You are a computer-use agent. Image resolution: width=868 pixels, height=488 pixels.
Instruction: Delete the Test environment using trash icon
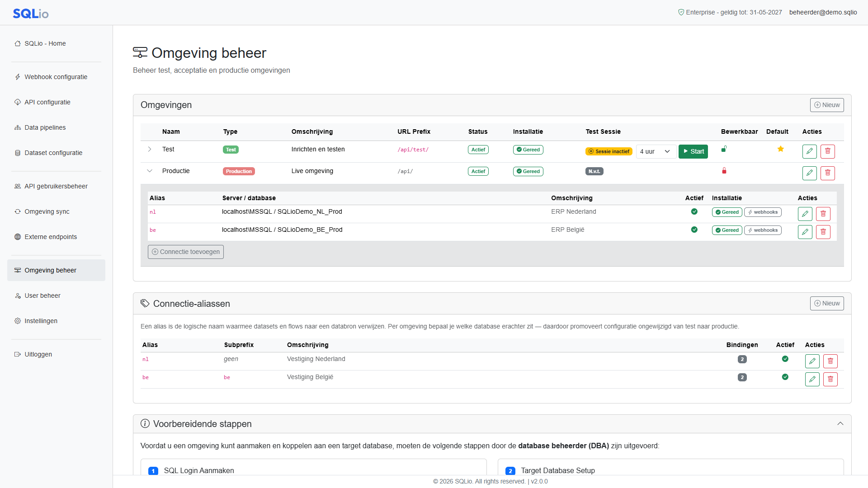(x=827, y=151)
